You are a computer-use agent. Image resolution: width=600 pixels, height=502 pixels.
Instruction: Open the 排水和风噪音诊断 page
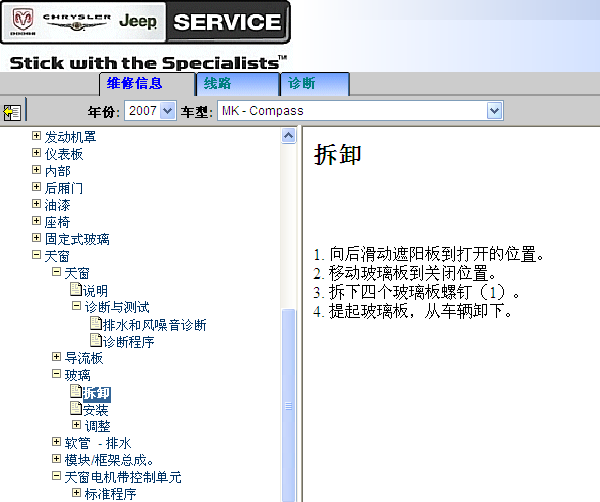(155, 325)
